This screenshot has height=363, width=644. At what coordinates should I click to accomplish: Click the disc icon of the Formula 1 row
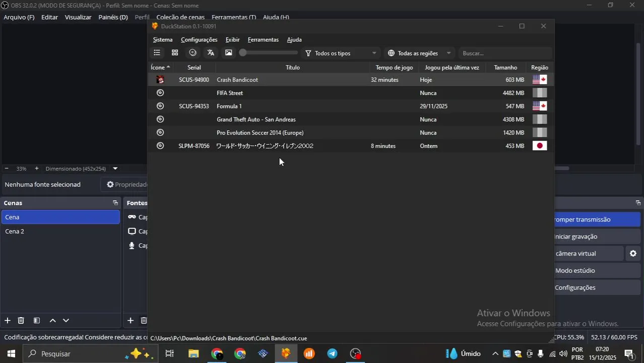pyautogui.click(x=160, y=106)
